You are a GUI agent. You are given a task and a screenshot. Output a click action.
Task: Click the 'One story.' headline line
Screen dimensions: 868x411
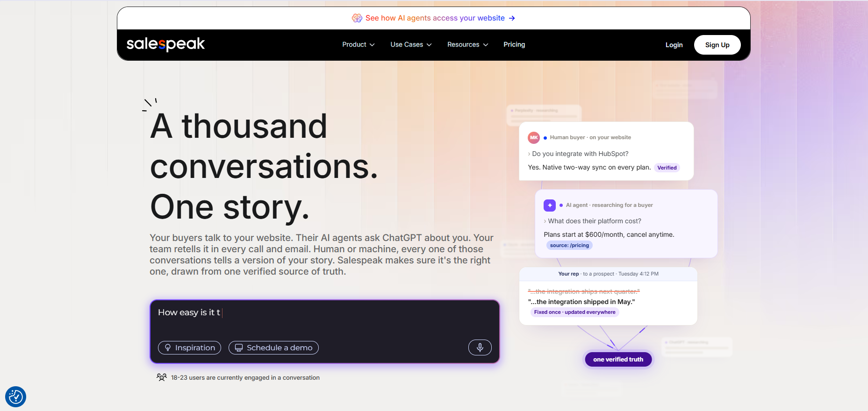click(x=230, y=207)
